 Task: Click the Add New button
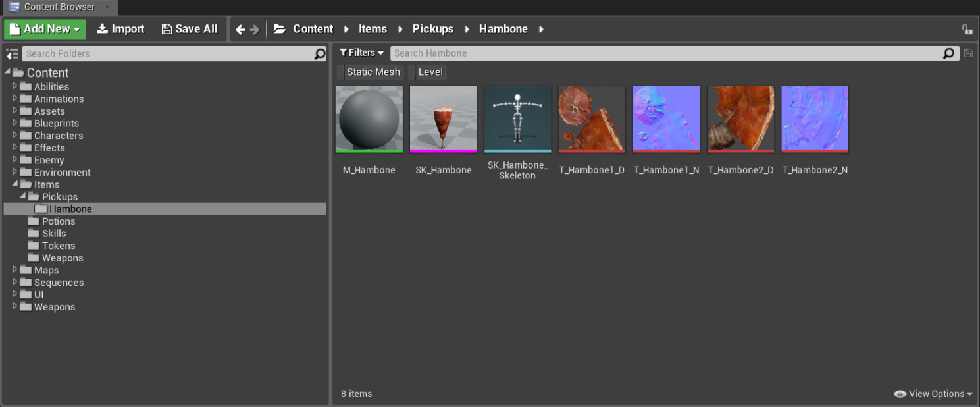point(45,29)
